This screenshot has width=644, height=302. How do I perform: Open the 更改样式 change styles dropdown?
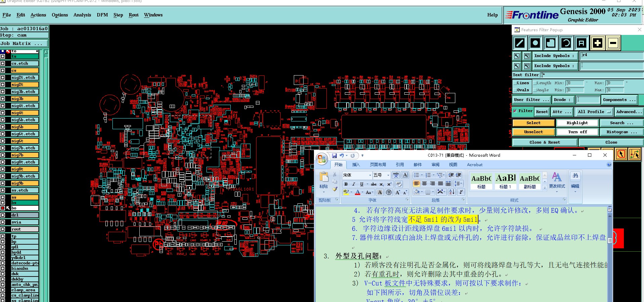pos(557,182)
